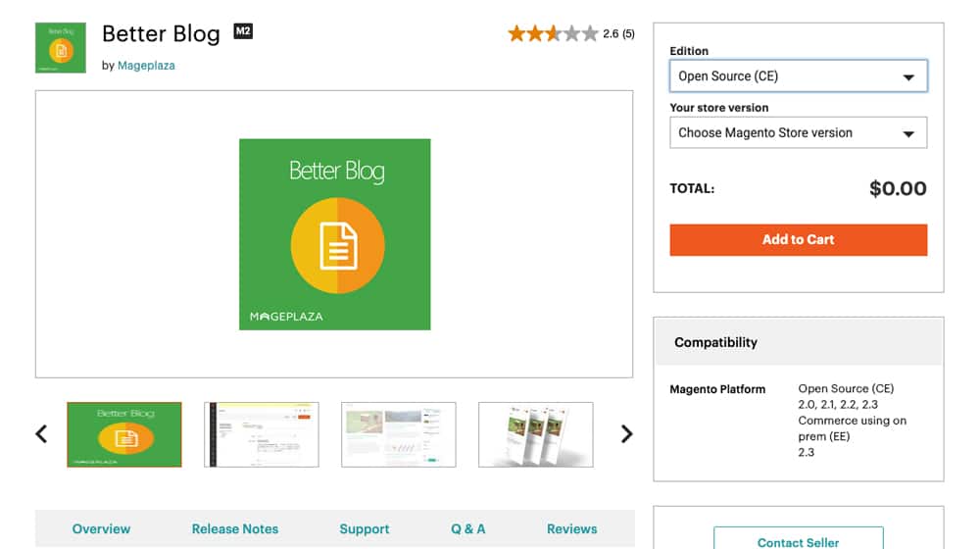The width and height of the screenshot is (980, 549).
Task: Switch to Support tab
Action: click(x=365, y=529)
